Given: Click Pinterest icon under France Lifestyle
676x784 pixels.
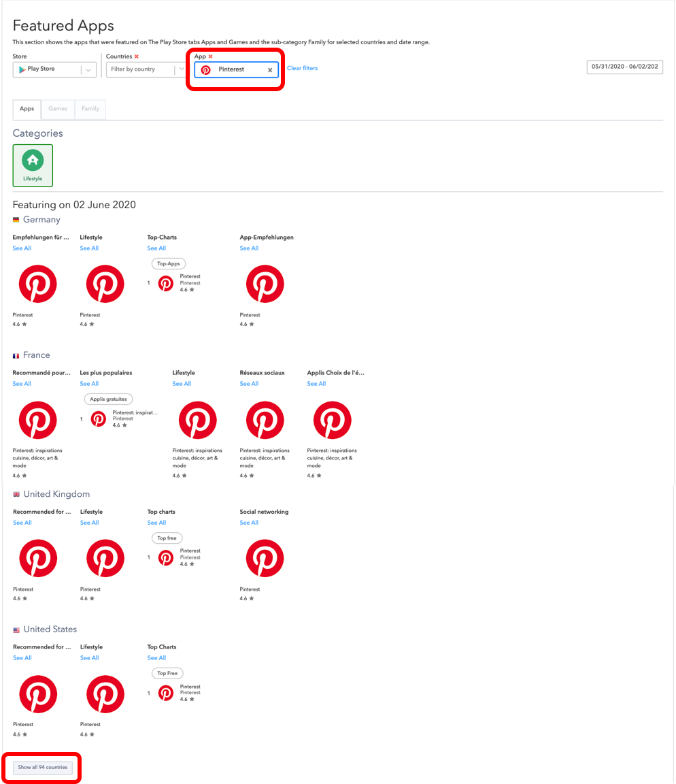Looking at the screenshot, I should (x=197, y=420).
